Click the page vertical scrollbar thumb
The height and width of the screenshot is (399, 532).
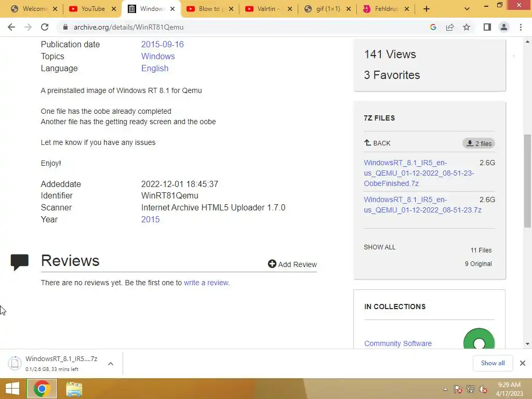(x=527, y=181)
